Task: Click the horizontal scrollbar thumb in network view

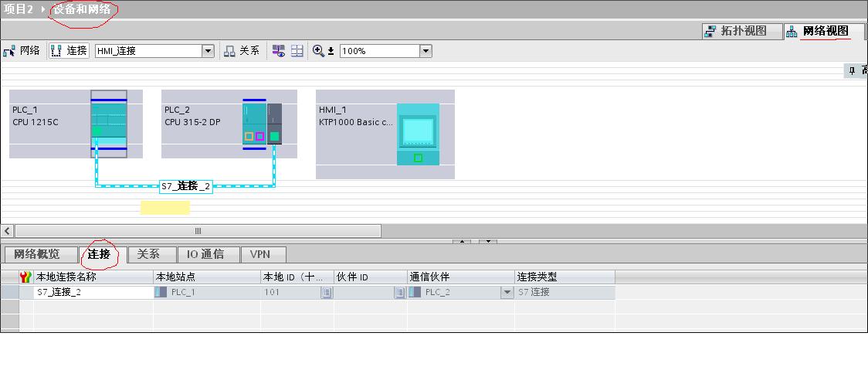Action: click(x=198, y=231)
